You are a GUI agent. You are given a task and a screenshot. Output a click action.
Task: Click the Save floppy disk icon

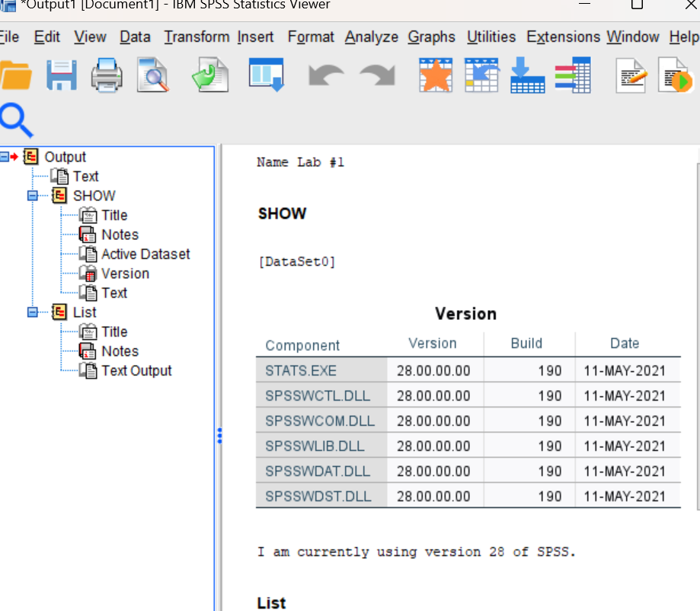tap(62, 75)
